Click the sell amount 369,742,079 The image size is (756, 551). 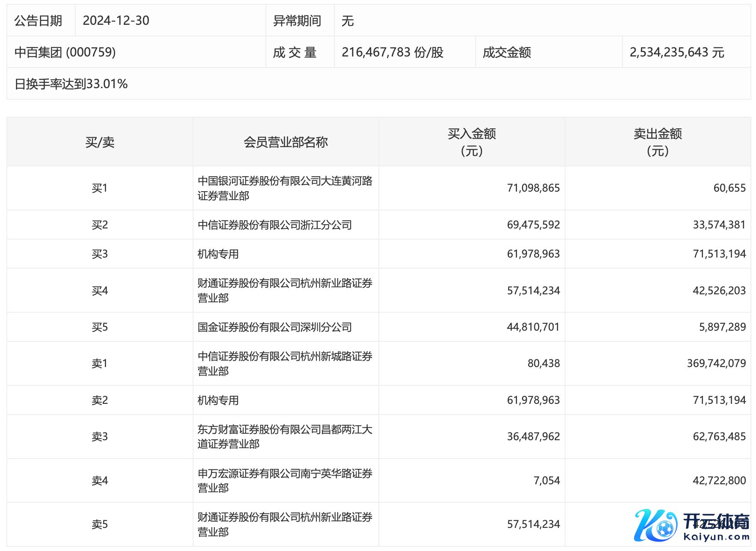(716, 364)
